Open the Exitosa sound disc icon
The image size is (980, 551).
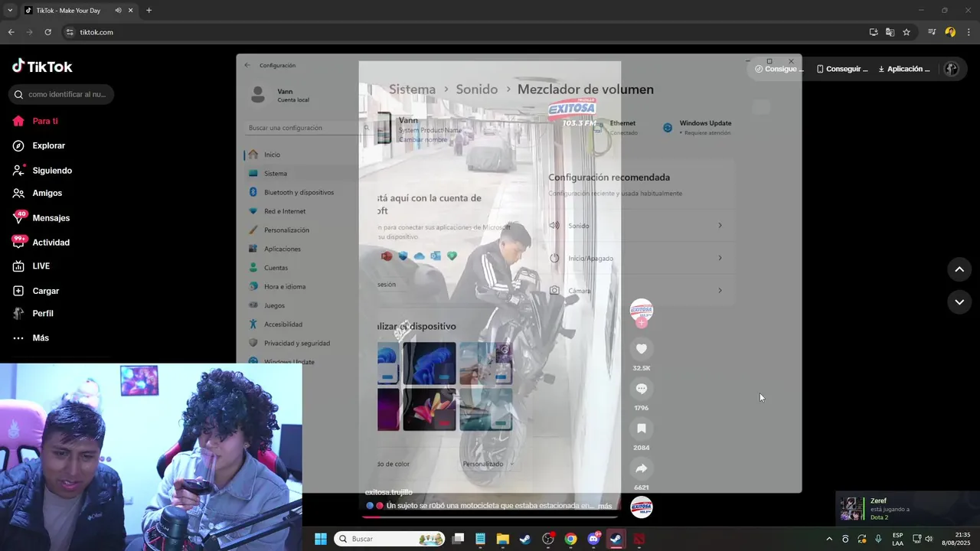[x=642, y=507]
